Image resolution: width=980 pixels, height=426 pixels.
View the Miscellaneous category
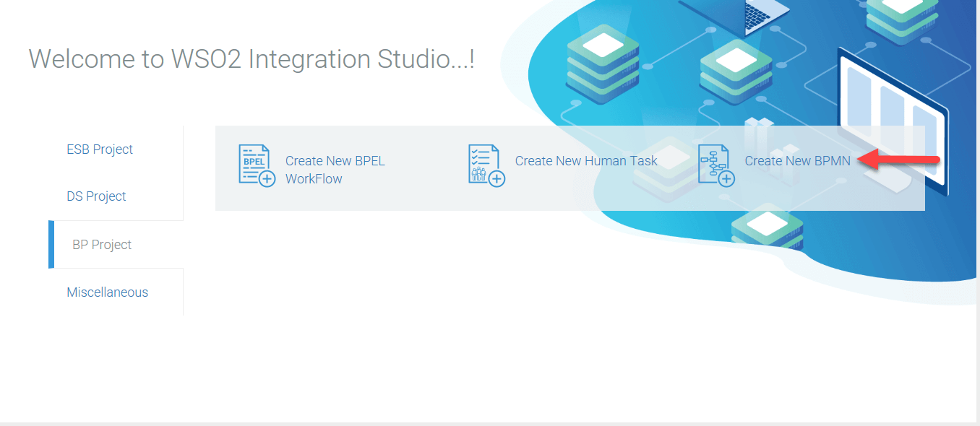click(x=107, y=292)
